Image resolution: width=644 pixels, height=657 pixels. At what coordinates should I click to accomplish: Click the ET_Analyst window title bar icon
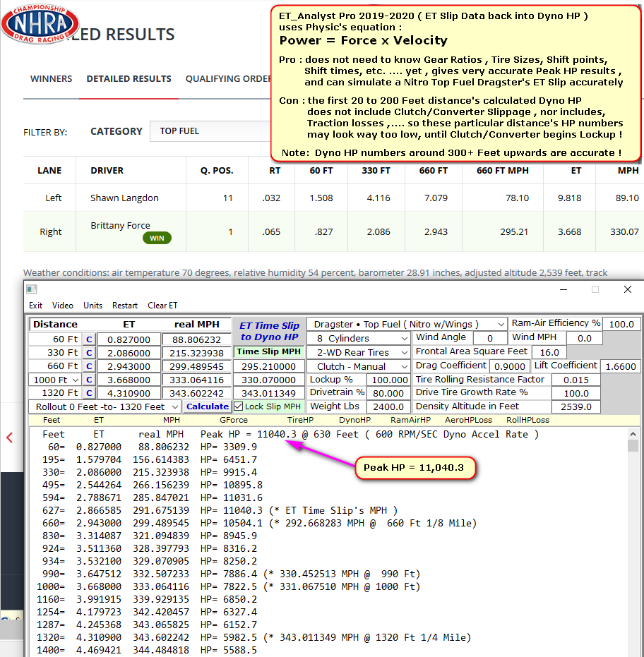pyautogui.click(x=32, y=289)
